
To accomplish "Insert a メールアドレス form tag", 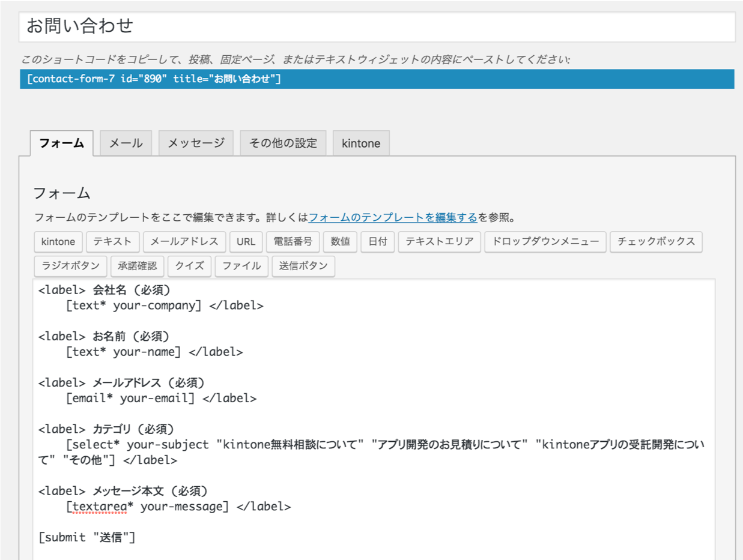I will click(x=183, y=242).
